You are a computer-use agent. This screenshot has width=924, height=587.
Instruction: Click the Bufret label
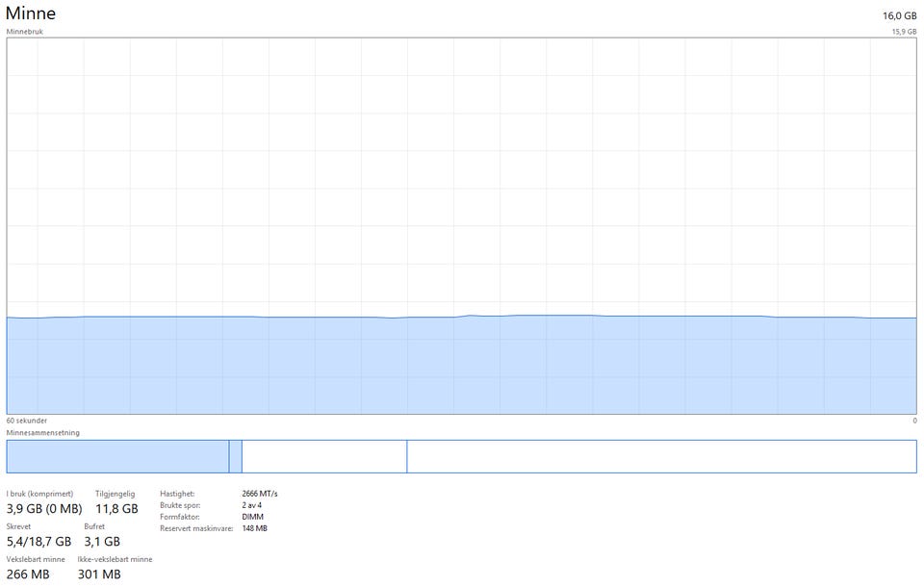(x=94, y=526)
